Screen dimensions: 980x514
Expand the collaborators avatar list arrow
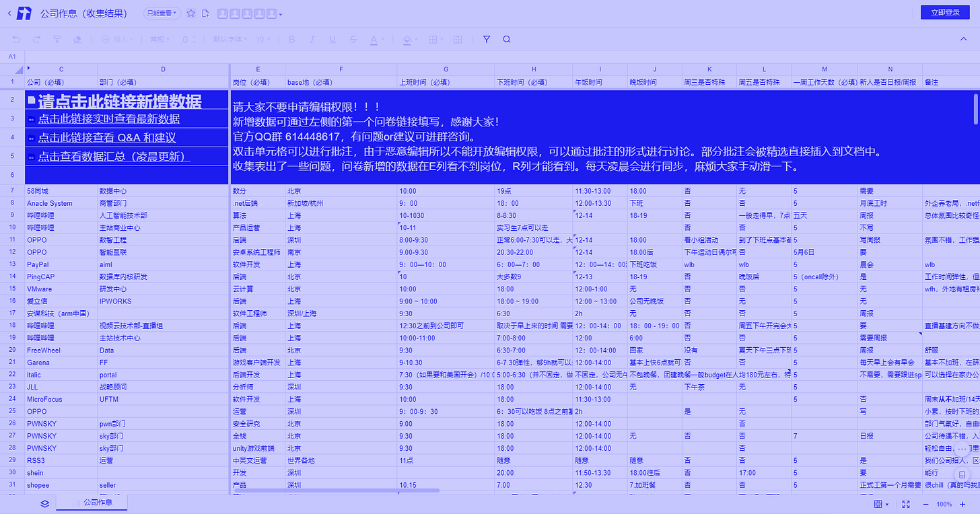pos(281,14)
